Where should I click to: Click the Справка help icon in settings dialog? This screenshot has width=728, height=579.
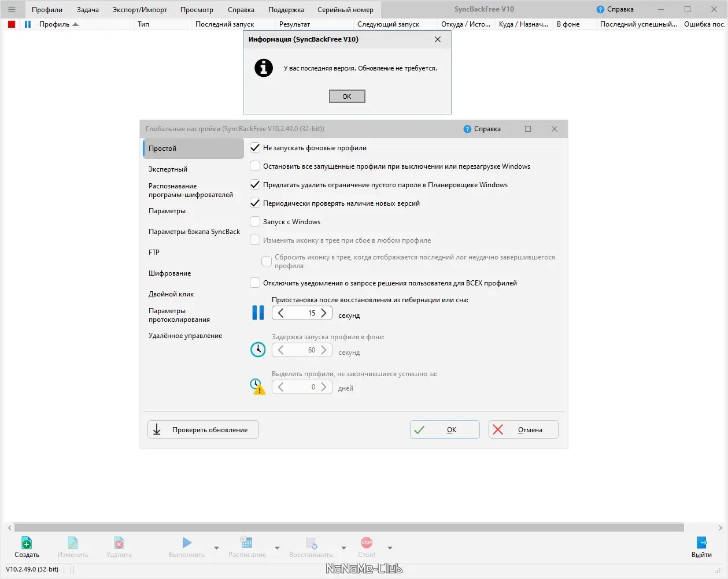(x=467, y=129)
